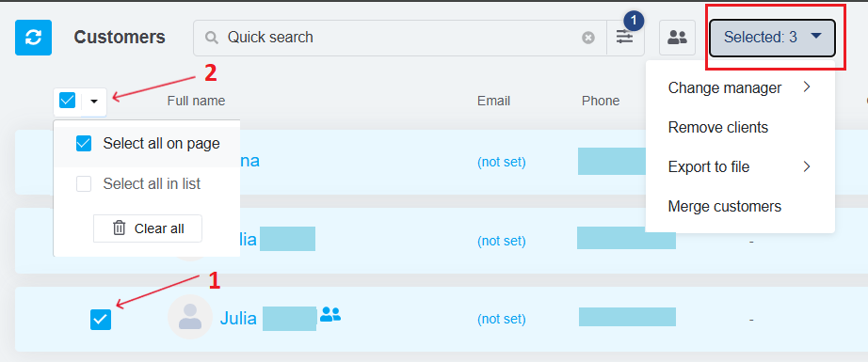Expand Export to file submenu
Viewport: 868px width, 362px height.
[740, 167]
